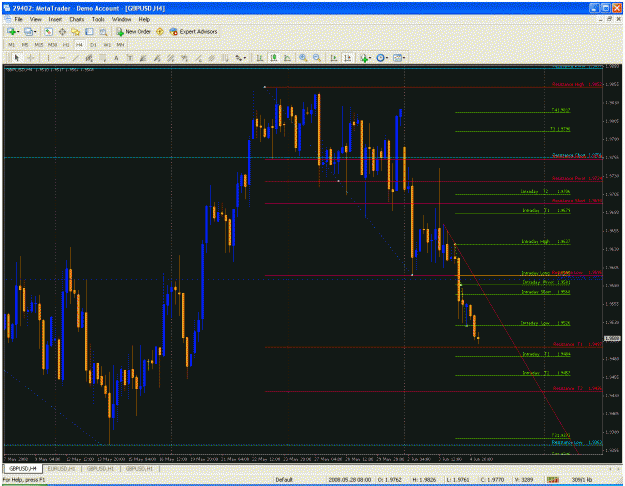Image resolution: width=625 pixels, height=486 pixels.
Task: Select the Text 'A' tool
Action: 116,58
